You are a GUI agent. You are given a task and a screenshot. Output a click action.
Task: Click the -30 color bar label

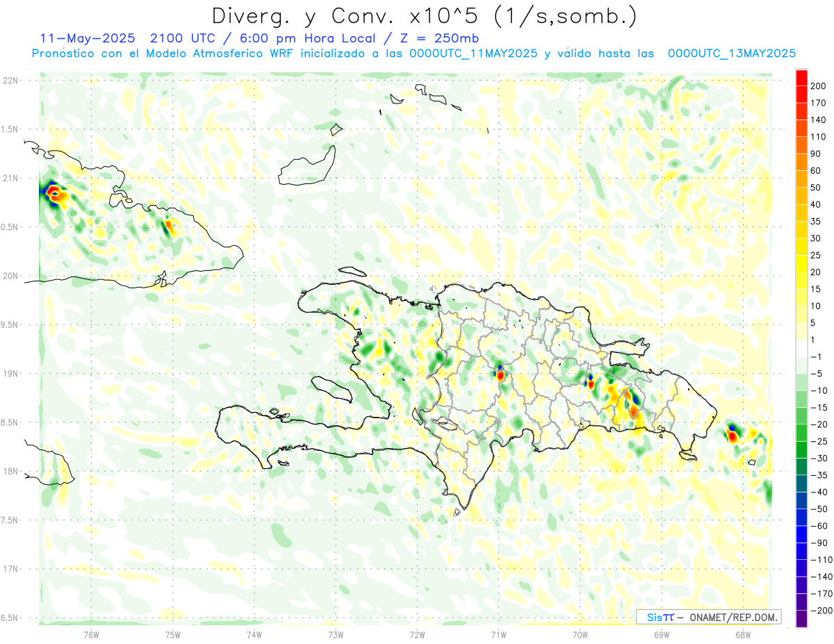coord(818,459)
